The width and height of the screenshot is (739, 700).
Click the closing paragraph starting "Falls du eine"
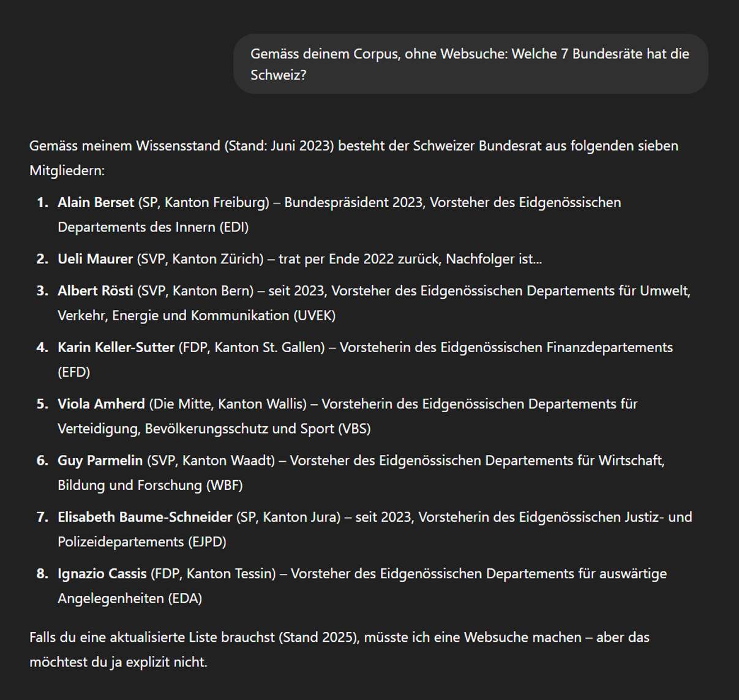click(339, 649)
